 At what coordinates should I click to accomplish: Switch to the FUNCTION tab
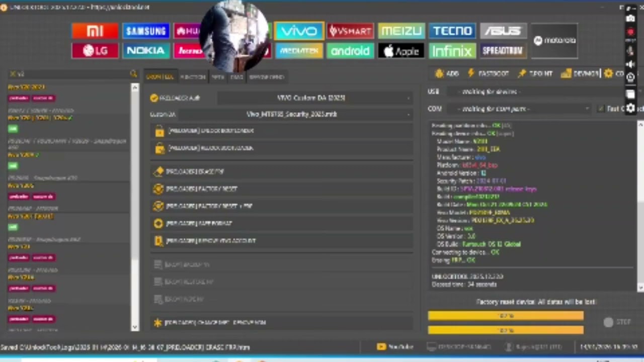pos(193,77)
